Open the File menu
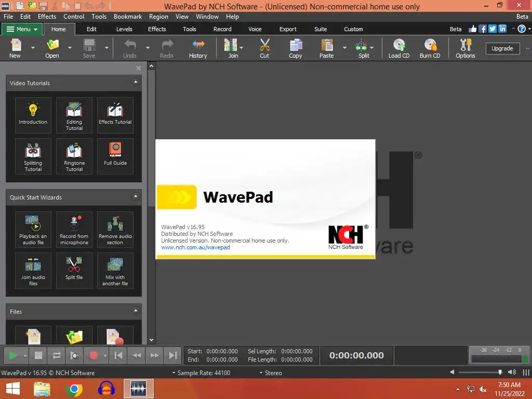Screen dimensions: 532x399 pyautogui.click(x=8, y=17)
